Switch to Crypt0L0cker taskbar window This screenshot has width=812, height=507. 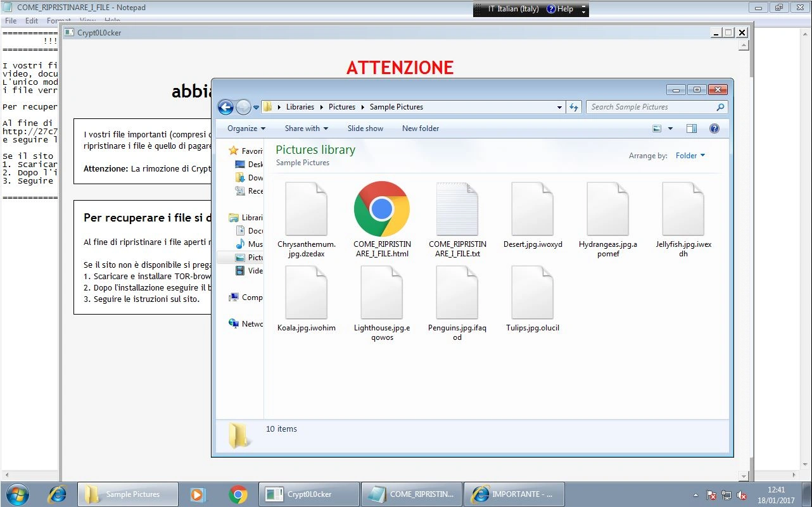(x=308, y=494)
